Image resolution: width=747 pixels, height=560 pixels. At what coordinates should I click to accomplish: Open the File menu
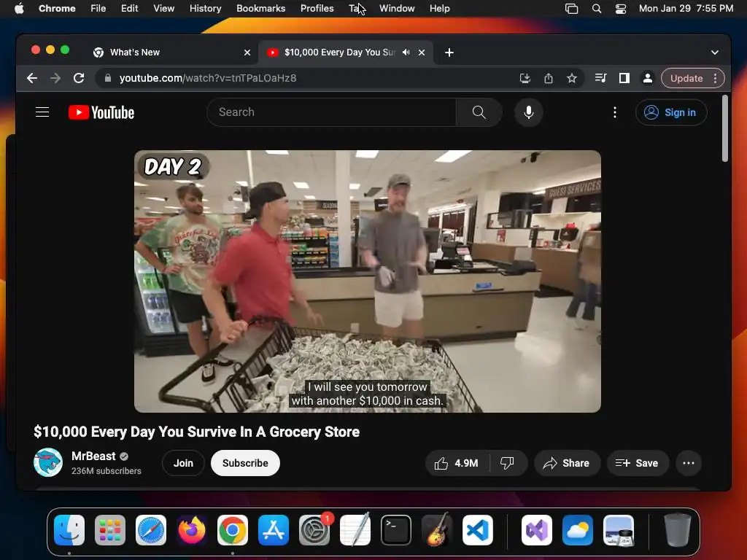coord(98,9)
